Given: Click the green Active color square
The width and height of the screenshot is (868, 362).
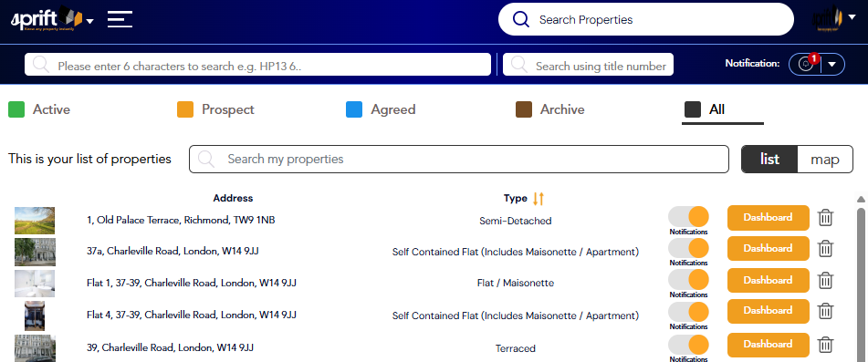Looking at the screenshot, I should click(16, 109).
